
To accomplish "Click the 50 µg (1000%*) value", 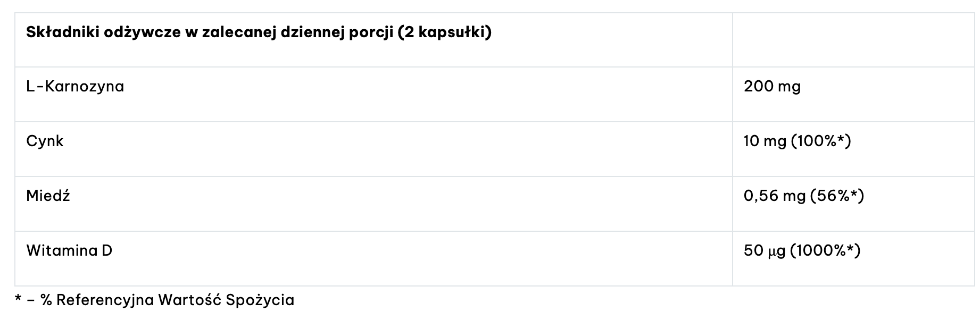I will [802, 250].
